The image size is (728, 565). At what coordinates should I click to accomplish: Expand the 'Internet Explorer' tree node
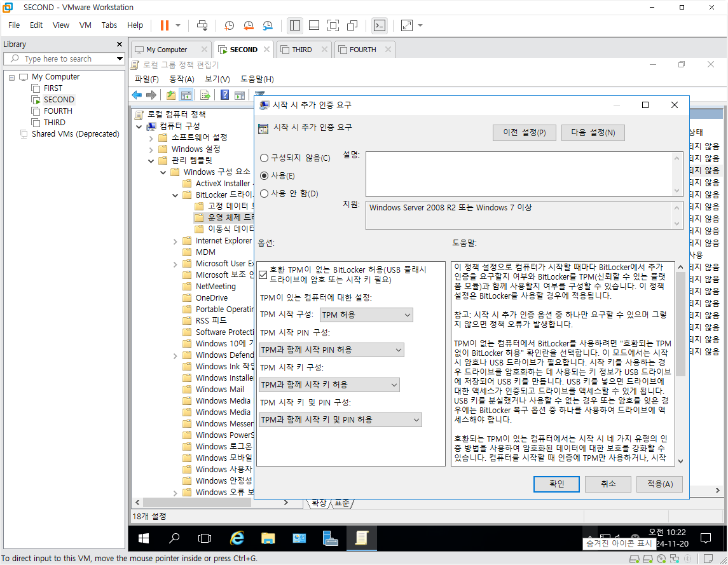[x=175, y=241]
